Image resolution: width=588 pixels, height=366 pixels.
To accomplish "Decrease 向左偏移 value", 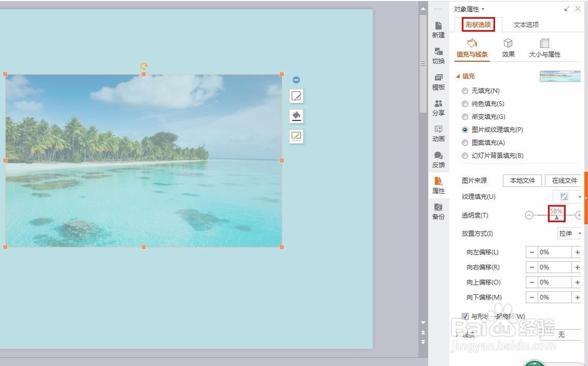I will tap(532, 252).
